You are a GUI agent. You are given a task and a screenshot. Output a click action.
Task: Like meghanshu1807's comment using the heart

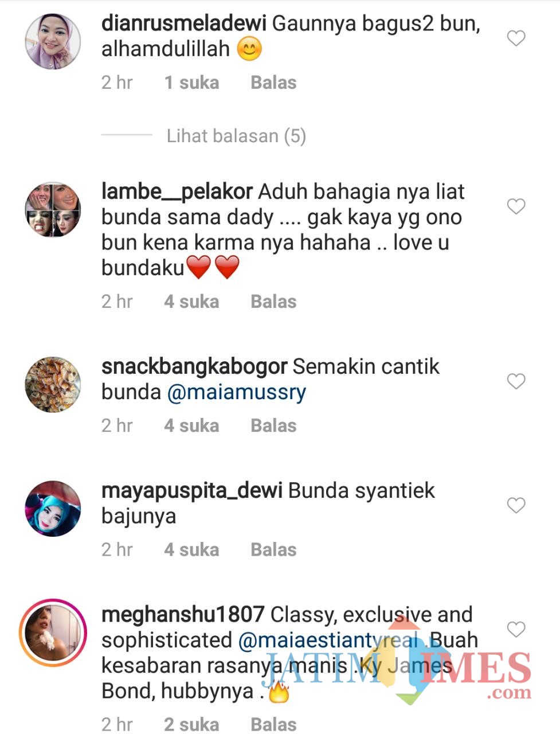[x=516, y=629]
